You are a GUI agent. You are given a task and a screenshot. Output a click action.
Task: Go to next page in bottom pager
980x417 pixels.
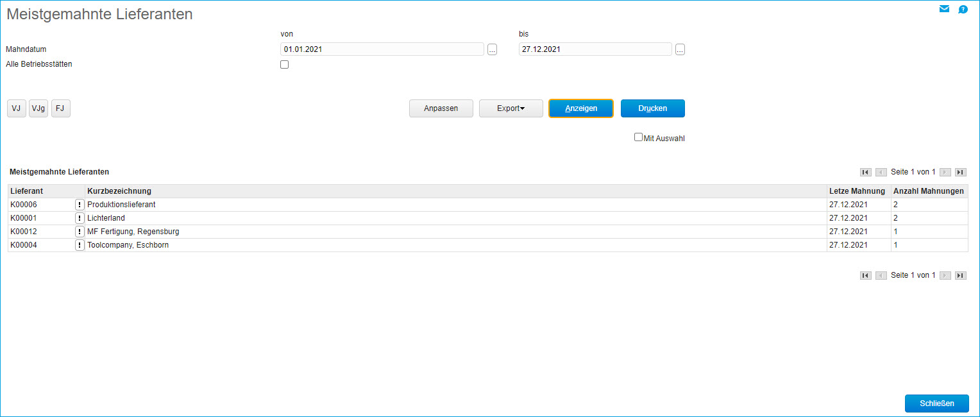[945, 275]
